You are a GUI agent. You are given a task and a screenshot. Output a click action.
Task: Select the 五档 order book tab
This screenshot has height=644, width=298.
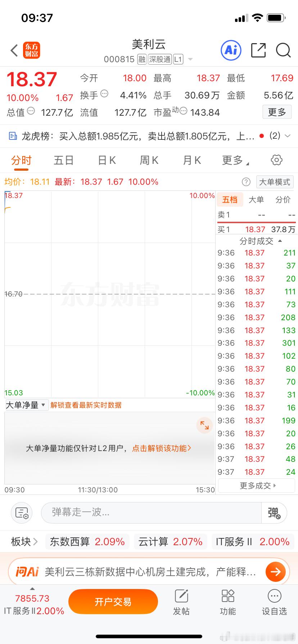coord(230,199)
